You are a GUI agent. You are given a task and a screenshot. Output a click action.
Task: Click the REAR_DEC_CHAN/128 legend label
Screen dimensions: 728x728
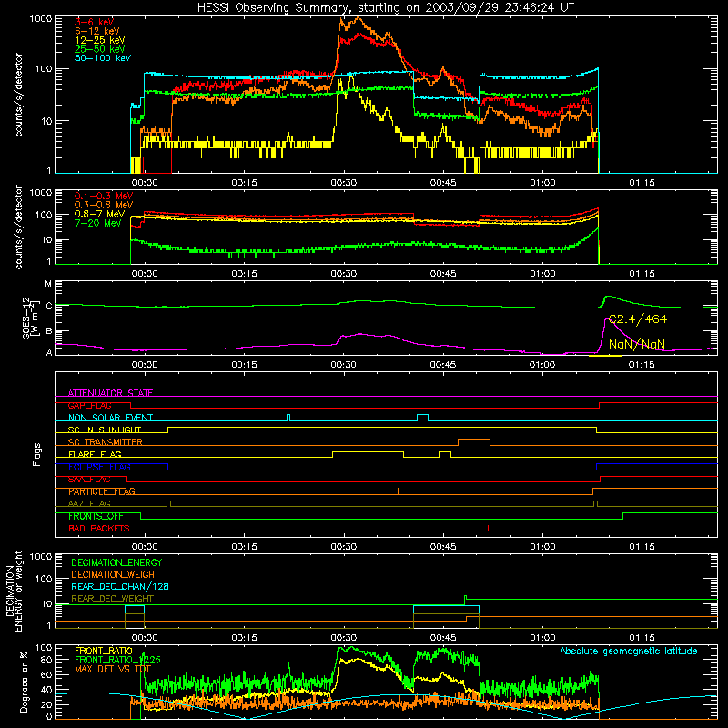[120, 586]
